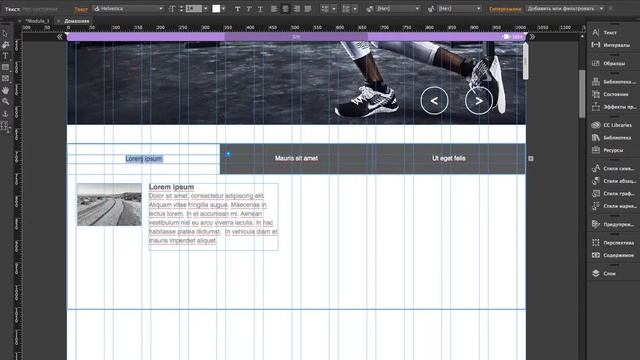Screen dimensions: 640x360
Task: Click the font size stepper arrows
Action: click(x=181, y=9)
